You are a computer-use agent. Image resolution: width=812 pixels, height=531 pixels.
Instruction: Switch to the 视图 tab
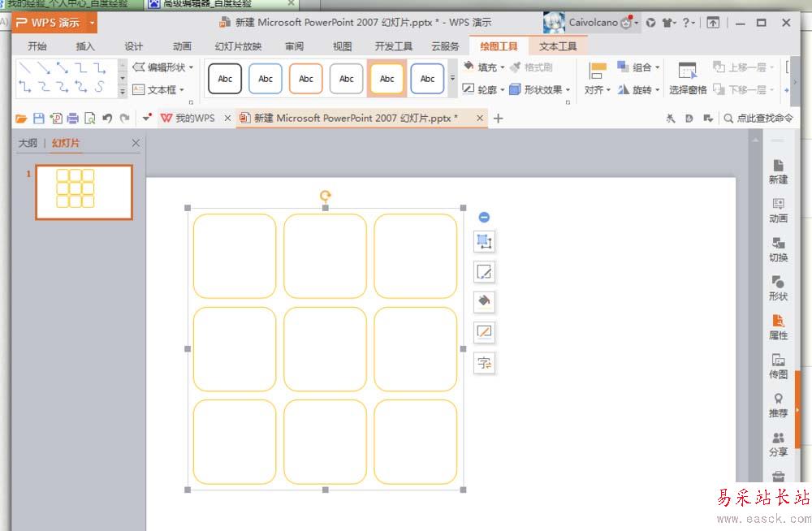[x=342, y=46]
